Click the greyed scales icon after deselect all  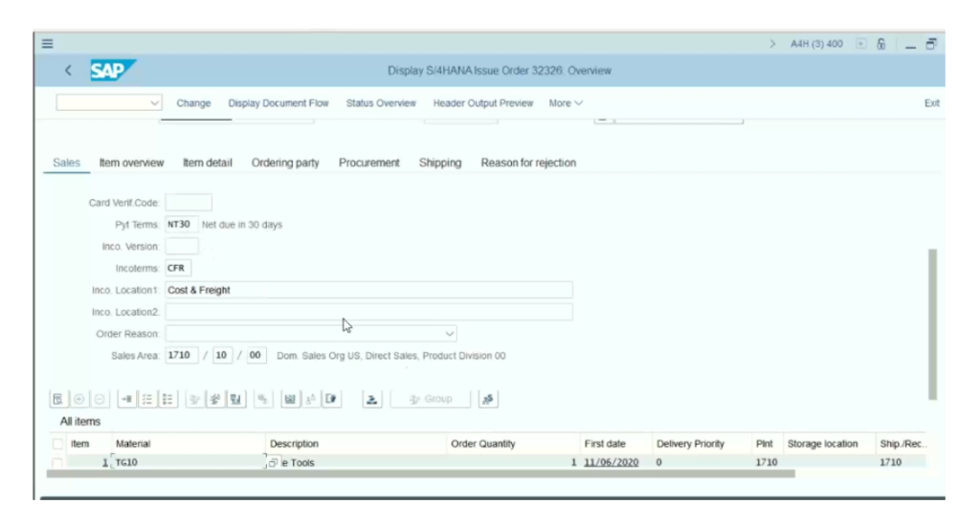[195, 399]
